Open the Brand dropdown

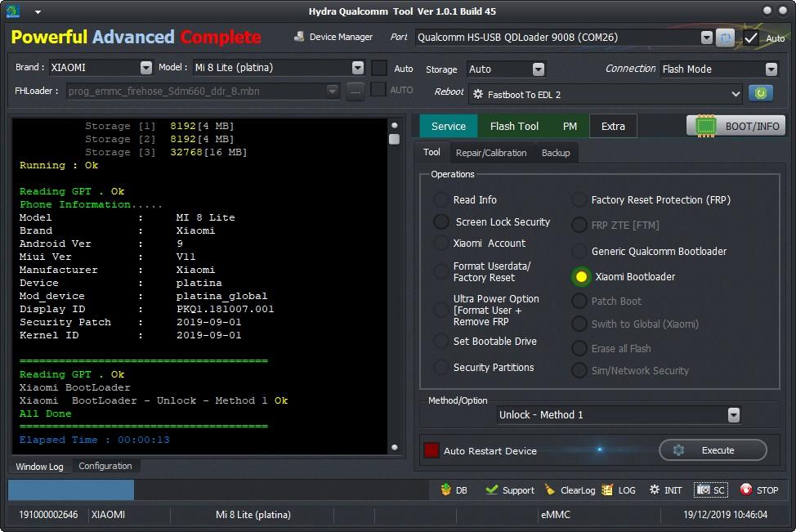pyautogui.click(x=146, y=68)
